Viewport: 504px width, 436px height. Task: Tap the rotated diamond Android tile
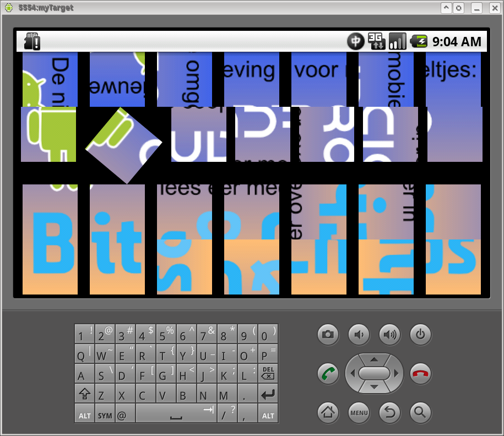124,145
